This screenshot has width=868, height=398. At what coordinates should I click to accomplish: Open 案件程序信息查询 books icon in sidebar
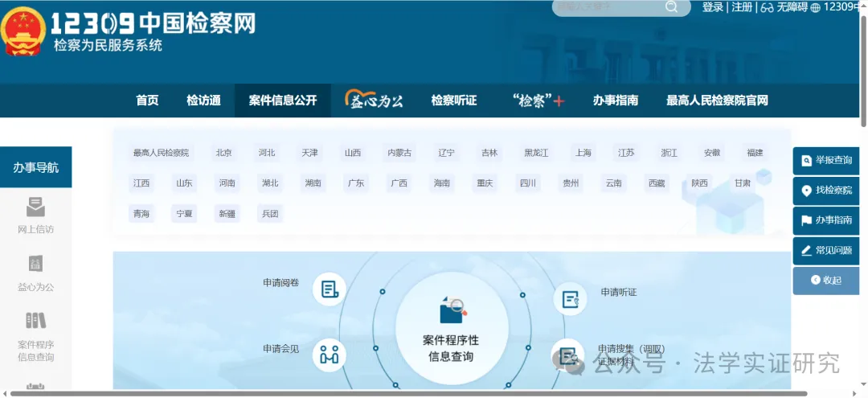[x=35, y=320]
